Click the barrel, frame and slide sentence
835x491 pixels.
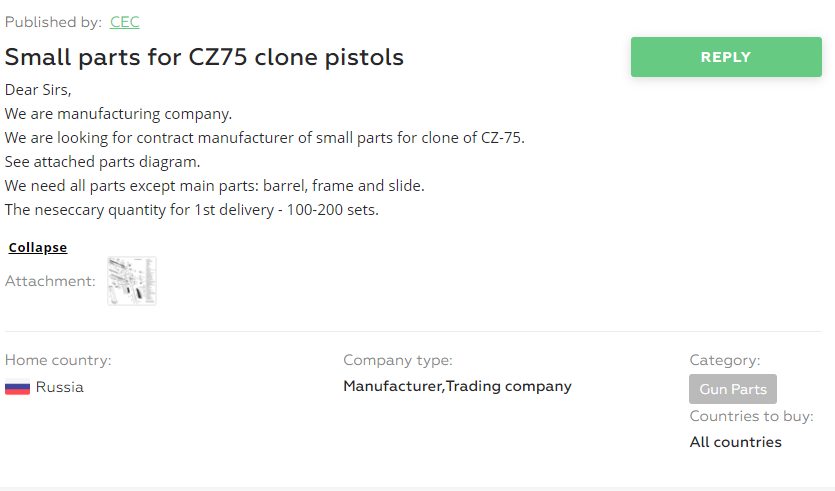(215, 186)
